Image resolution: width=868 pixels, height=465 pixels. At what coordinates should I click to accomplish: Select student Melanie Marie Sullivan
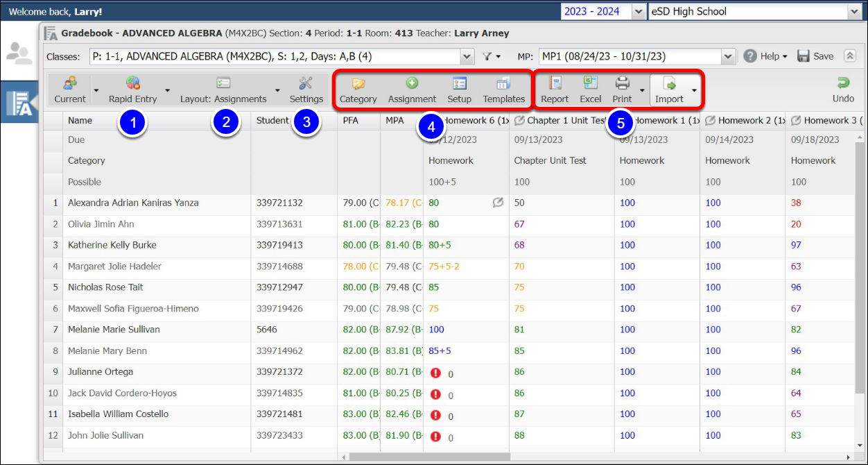114,330
